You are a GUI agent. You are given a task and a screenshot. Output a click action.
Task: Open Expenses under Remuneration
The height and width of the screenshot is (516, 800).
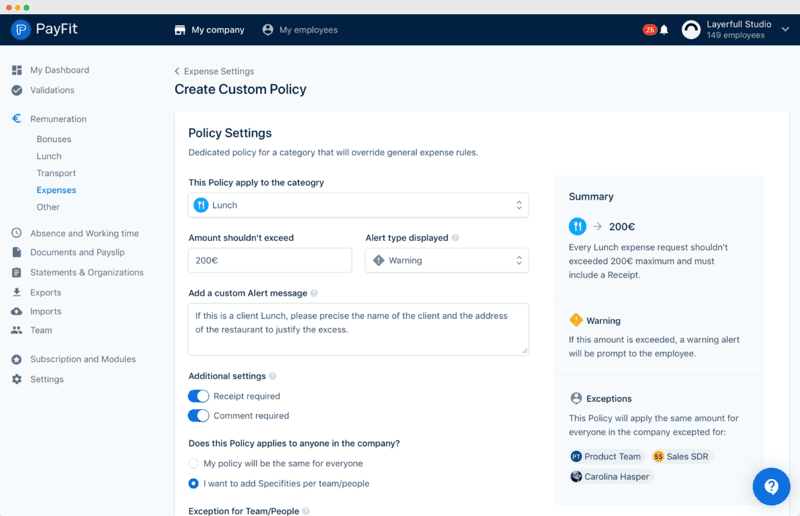pos(56,190)
